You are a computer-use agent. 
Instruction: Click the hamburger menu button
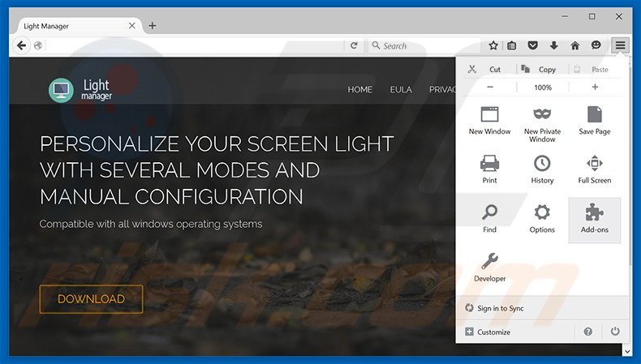(620, 45)
